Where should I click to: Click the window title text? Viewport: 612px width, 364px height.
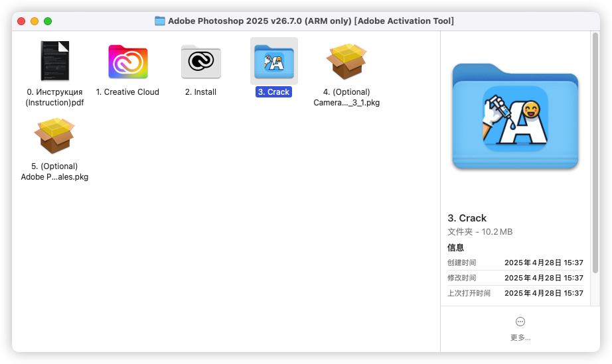click(x=311, y=21)
